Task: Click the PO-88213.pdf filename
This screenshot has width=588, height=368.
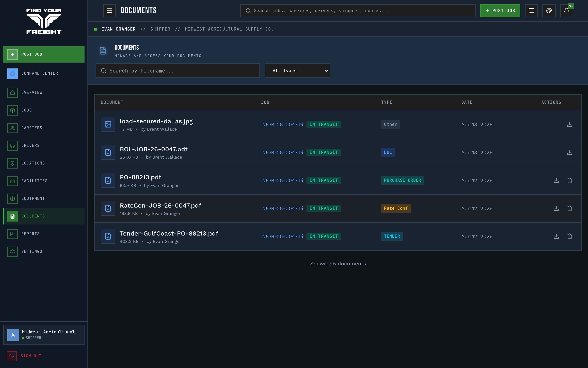Action: [140, 177]
